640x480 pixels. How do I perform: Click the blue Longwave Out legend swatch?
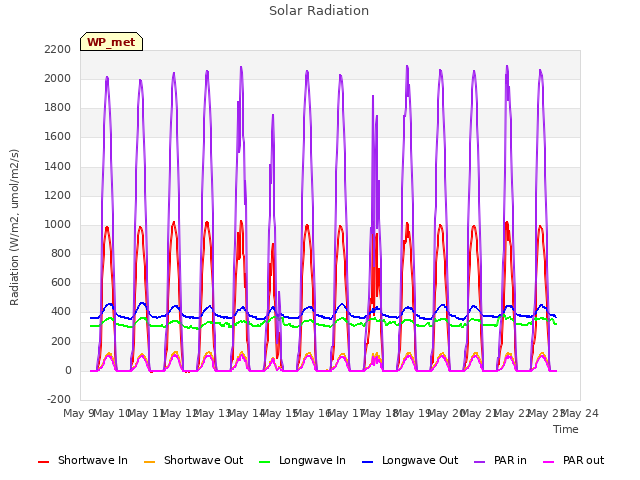tap(368, 462)
